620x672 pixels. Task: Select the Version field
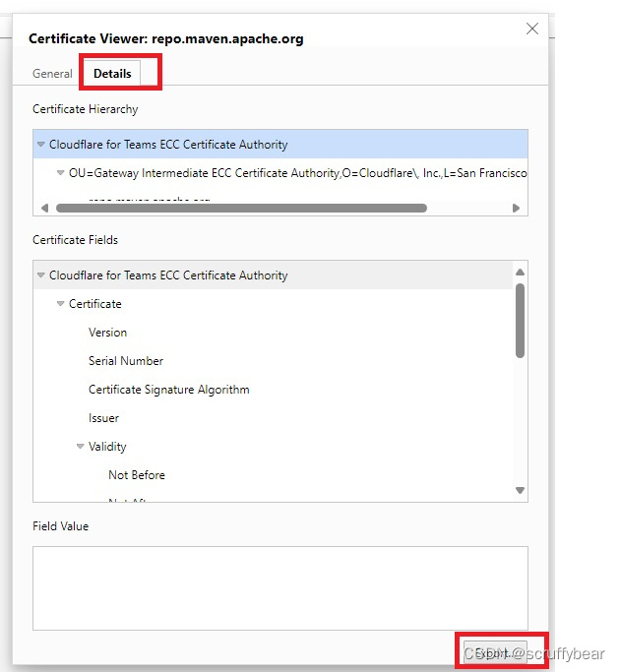click(x=274, y=333)
